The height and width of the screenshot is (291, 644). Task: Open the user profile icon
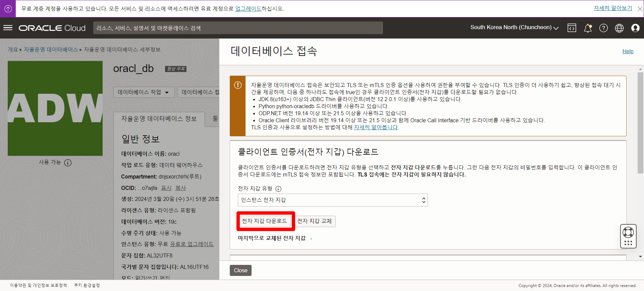(x=635, y=28)
